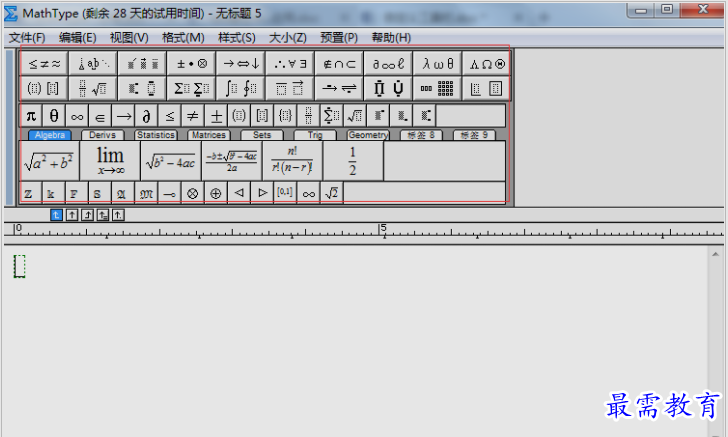
Task: Switch to the Matrices tab
Action: 208,135
